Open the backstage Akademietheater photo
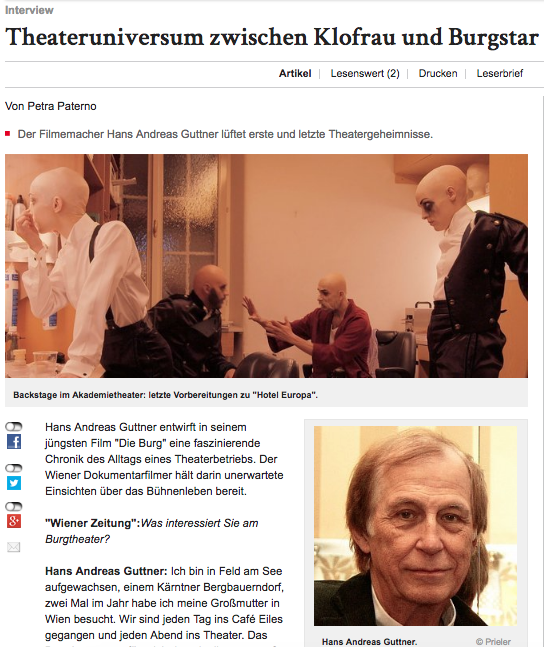The image size is (544, 647). pyautogui.click(x=266, y=266)
